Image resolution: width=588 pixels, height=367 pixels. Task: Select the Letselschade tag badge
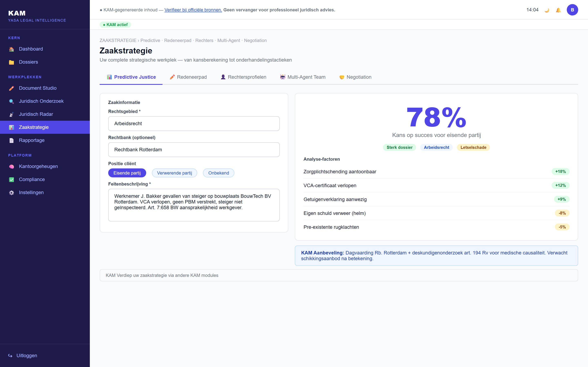(x=473, y=147)
